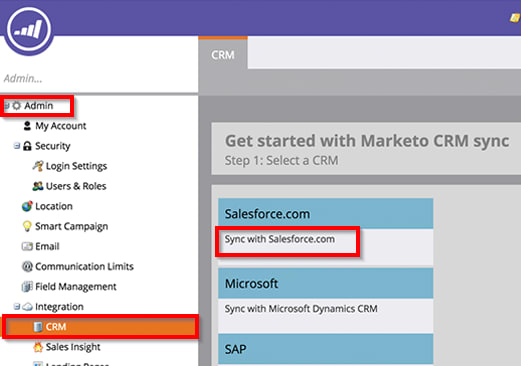
Task: Click the 'Get started with Marketo CRM sync' heading
Action: (x=367, y=141)
